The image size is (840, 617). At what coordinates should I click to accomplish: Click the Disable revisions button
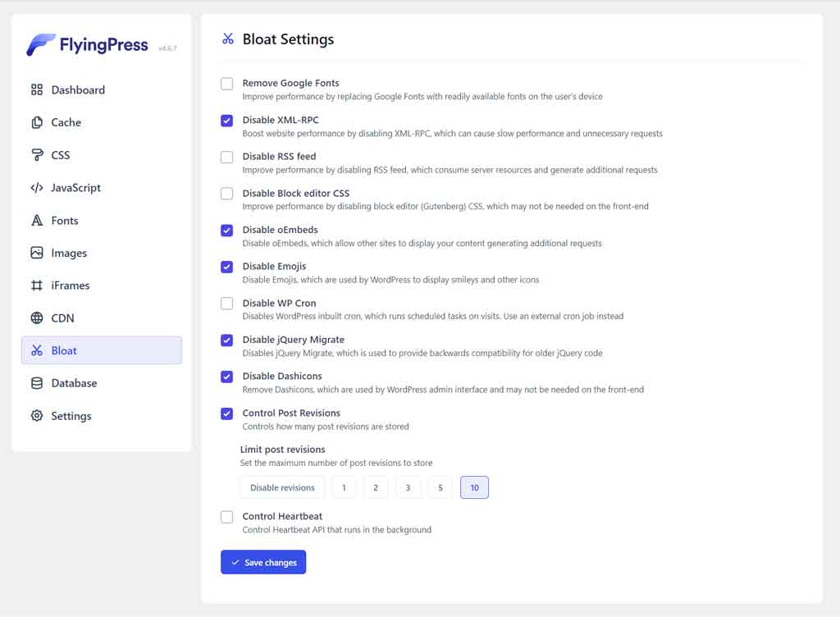pyautogui.click(x=282, y=487)
